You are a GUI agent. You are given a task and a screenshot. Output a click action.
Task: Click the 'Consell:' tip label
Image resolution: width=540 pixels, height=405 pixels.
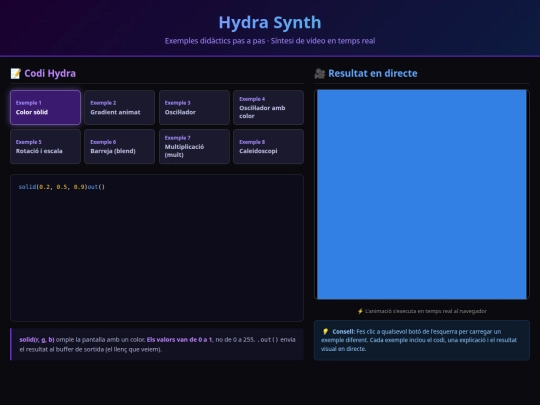(x=343, y=332)
